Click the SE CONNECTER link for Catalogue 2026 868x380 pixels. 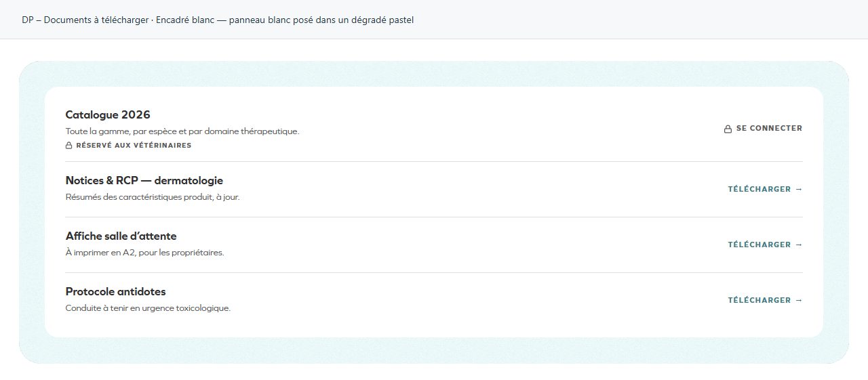click(x=763, y=129)
